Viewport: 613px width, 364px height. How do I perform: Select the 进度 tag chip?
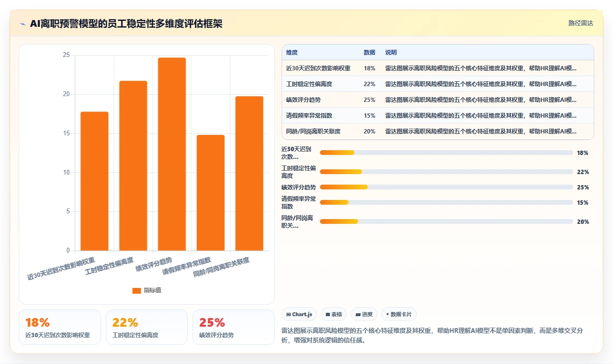click(x=364, y=314)
